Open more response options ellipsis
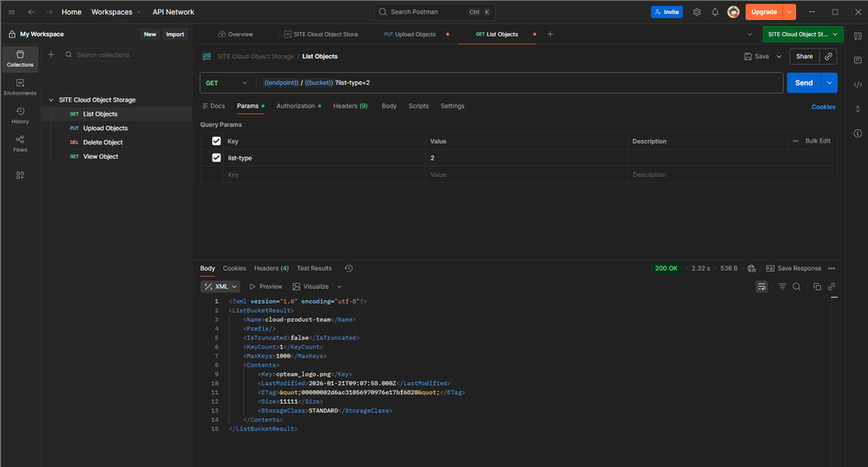This screenshot has height=467, width=868. pyautogui.click(x=832, y=268)
